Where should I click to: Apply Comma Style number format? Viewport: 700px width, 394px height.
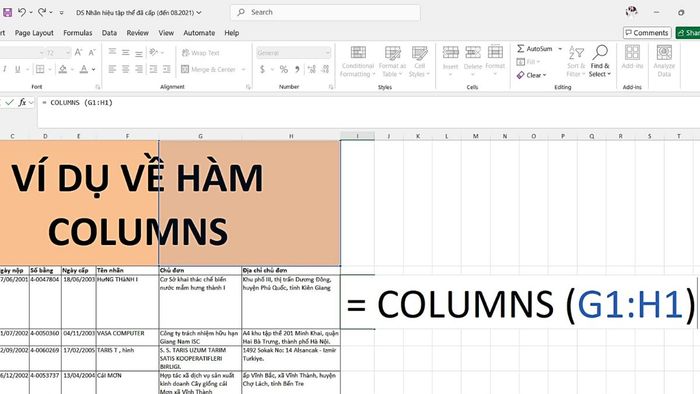pyautogui.click(x=297, y=69)
